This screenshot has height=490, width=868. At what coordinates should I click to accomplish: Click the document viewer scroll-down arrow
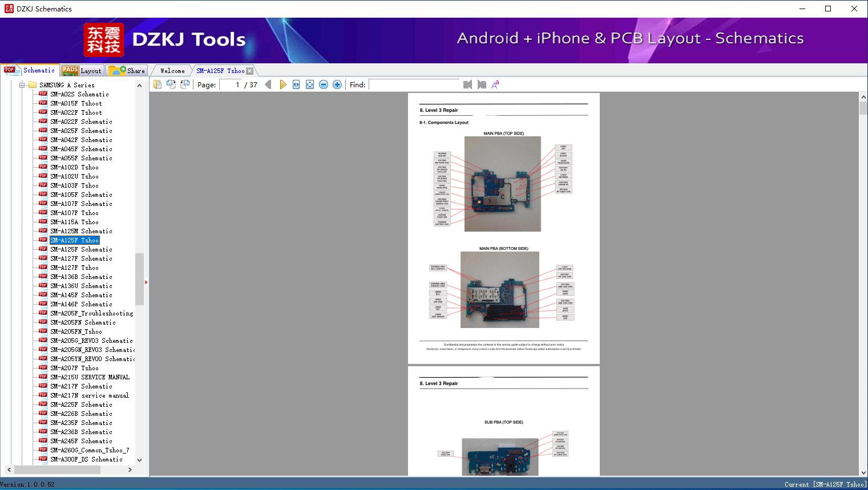coord(863,472)
